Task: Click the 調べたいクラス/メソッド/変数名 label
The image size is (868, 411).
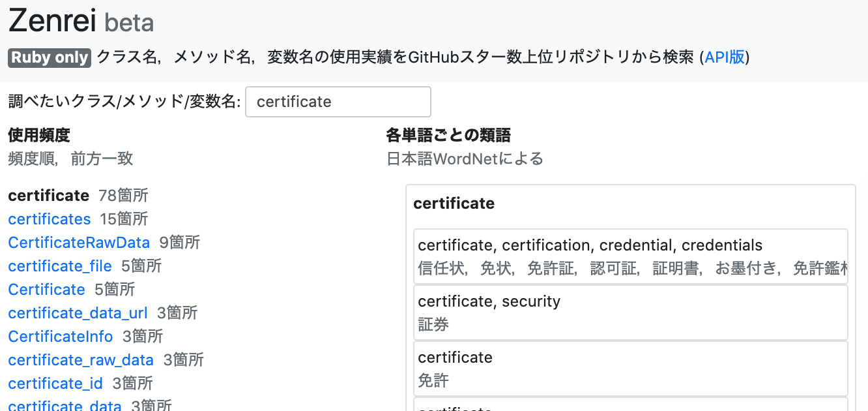Action: coord(124,102)
